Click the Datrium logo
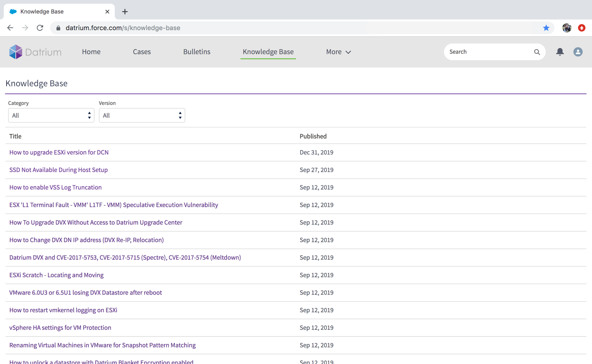This screenshot has height=364, width=592. pyautogui.click(x=35, y=52)
